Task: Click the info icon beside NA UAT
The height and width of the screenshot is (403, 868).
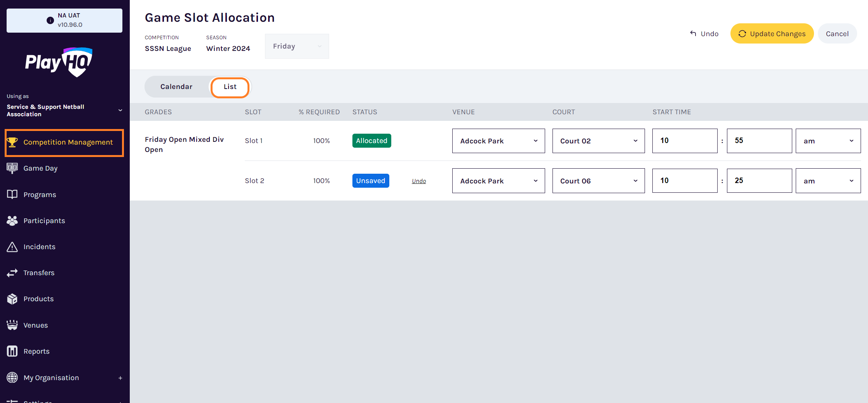Action: tap(50, 21)
